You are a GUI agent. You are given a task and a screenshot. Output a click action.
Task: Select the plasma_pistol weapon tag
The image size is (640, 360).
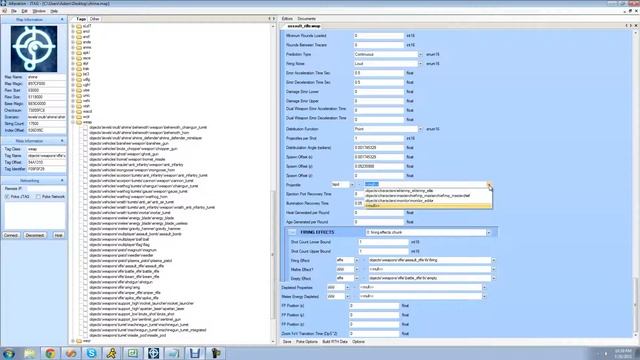pos(131,261)
